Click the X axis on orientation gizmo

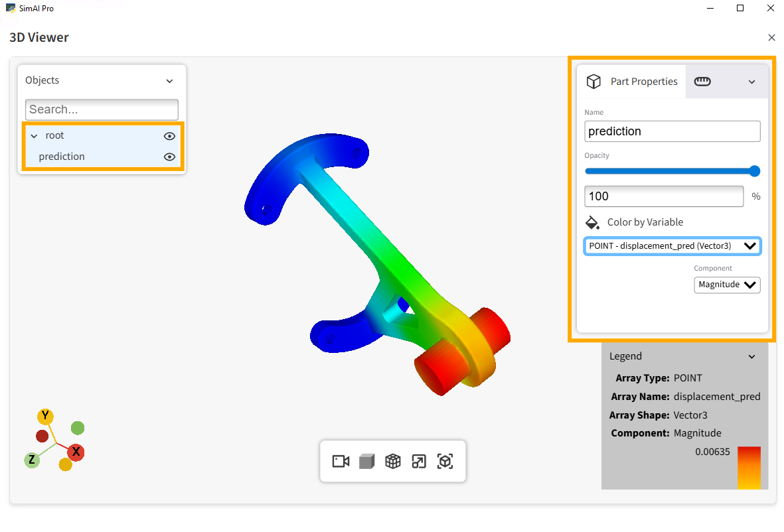click(x=76, y=452)
